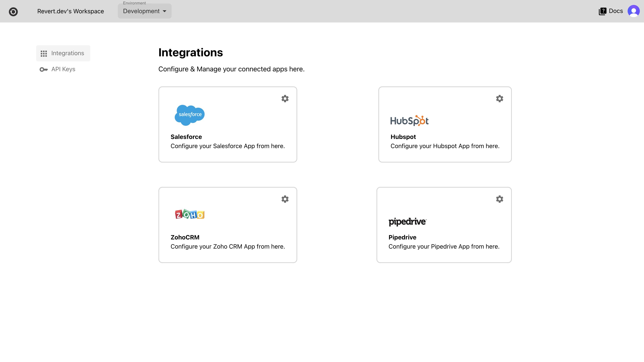Click the Revert logo icon

tap(13, 11)
